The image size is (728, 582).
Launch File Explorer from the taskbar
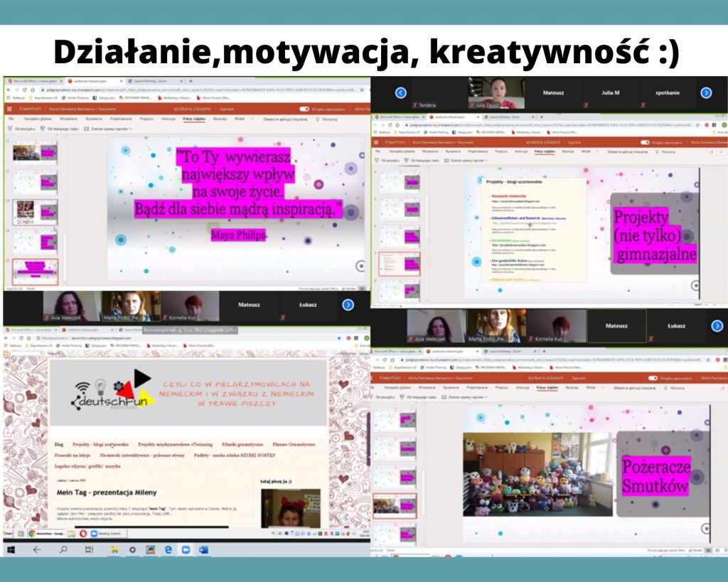pos(114,549)
